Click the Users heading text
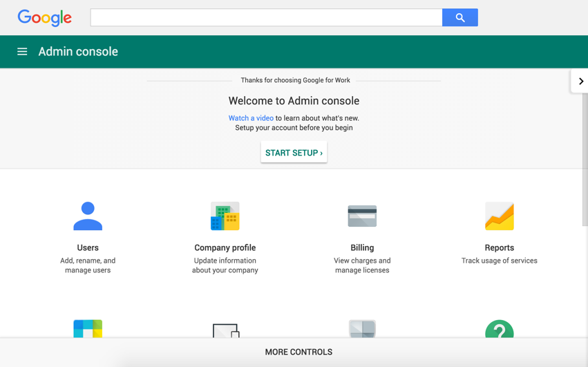The image size is (588, 367). tap(88, 247)
